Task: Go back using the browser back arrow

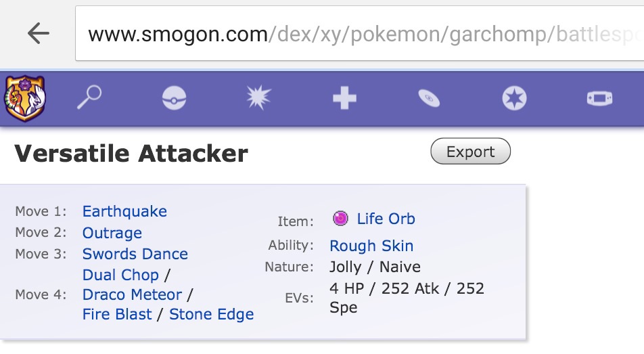Action: point(38,33)
